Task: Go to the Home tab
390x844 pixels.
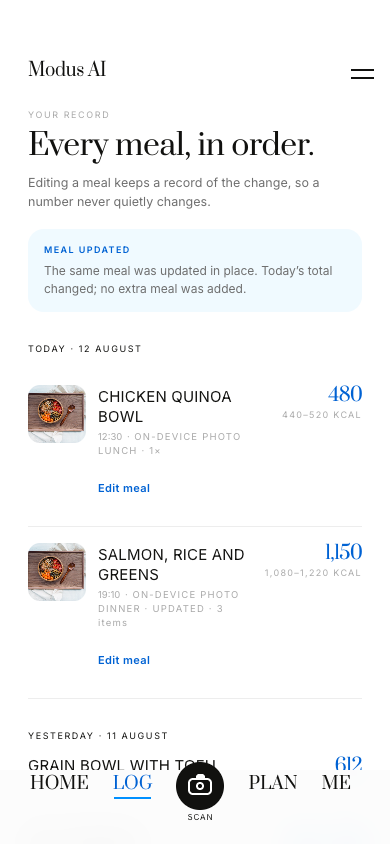Action: [59, 782]
